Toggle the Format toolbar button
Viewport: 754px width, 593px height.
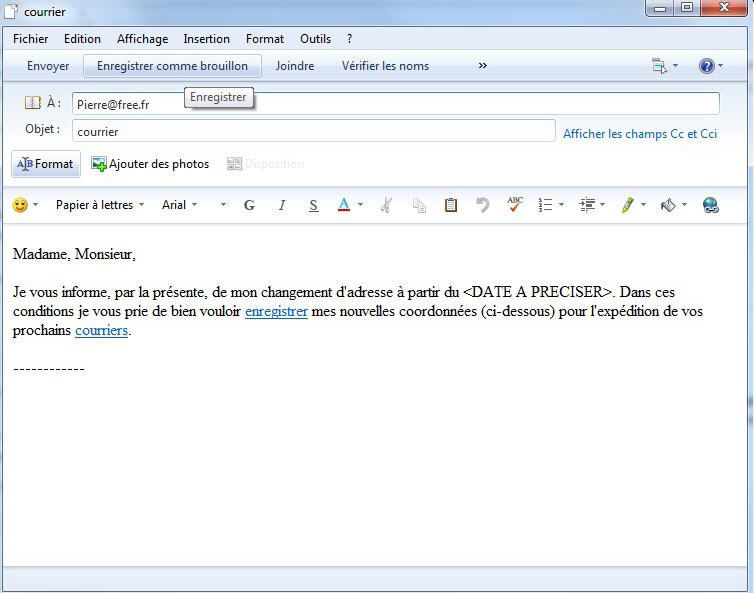pyautogui.click(x=46, y=164)
